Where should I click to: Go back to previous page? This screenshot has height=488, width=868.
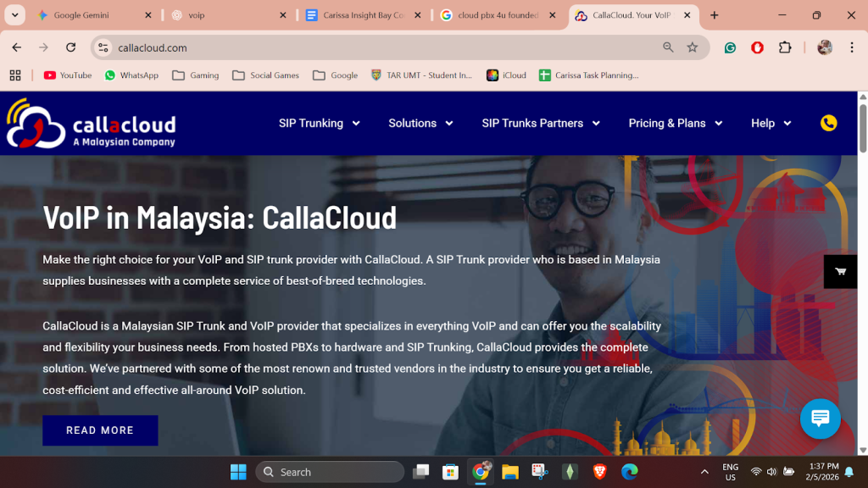pyautogui.click(x=17, y=47)
